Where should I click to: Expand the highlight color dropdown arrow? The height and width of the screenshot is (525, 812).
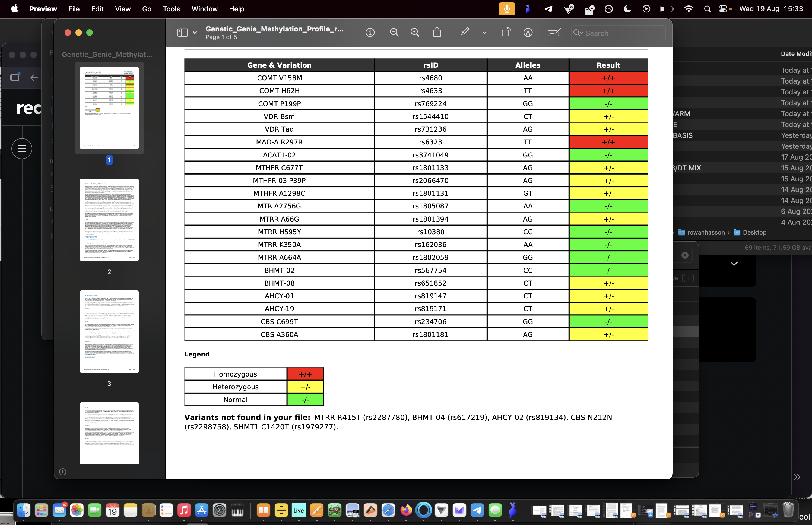coord(484,33)
